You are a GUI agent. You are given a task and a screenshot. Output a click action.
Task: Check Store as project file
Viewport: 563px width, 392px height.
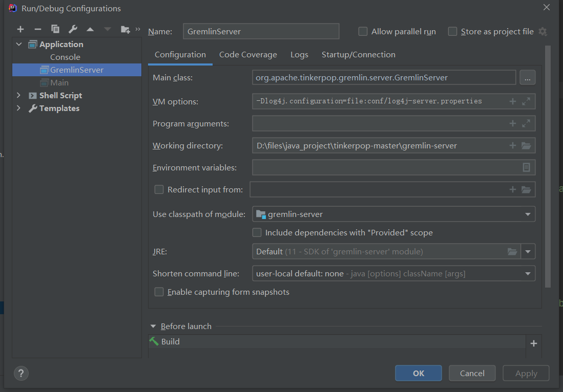tap(452, 32)
